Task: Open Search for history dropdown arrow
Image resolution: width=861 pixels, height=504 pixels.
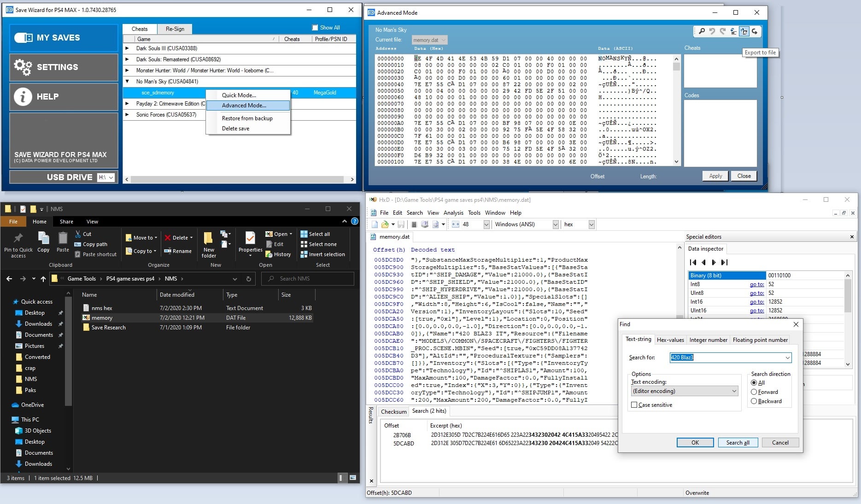Action: pos(787,357)
